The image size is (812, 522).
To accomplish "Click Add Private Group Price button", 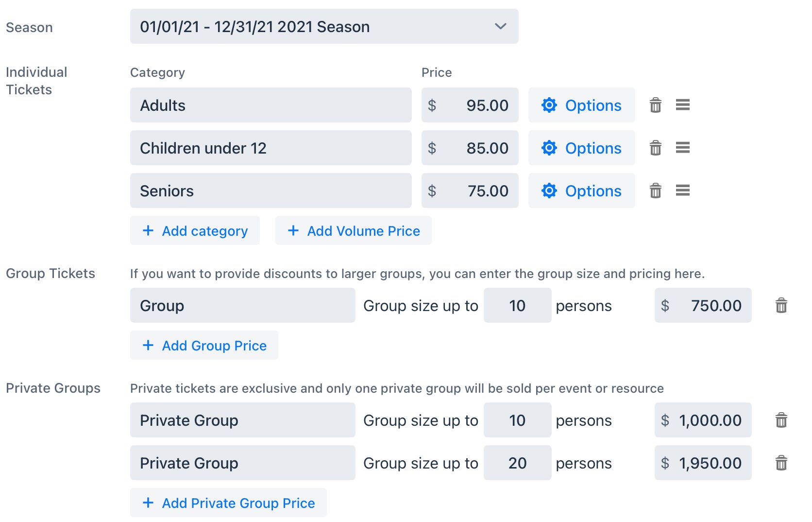I will (x=228, y=503).
